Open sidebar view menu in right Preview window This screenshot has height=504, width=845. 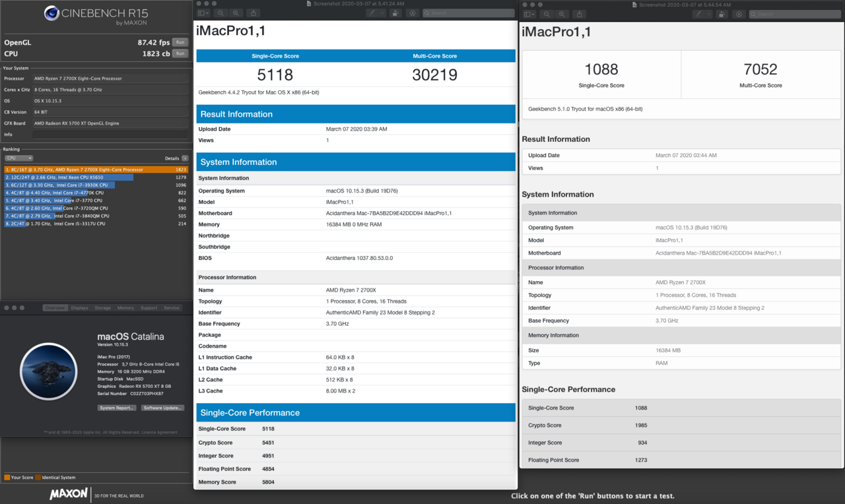[x=529, y=14]
